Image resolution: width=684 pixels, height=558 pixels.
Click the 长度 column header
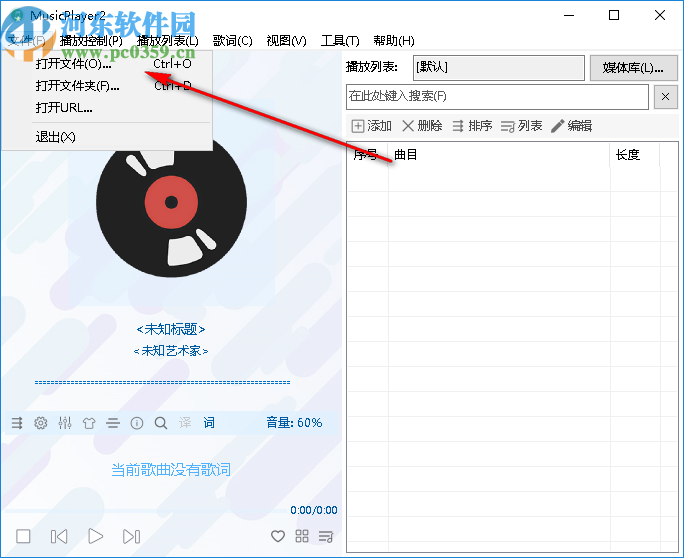(x=635, y=154)
